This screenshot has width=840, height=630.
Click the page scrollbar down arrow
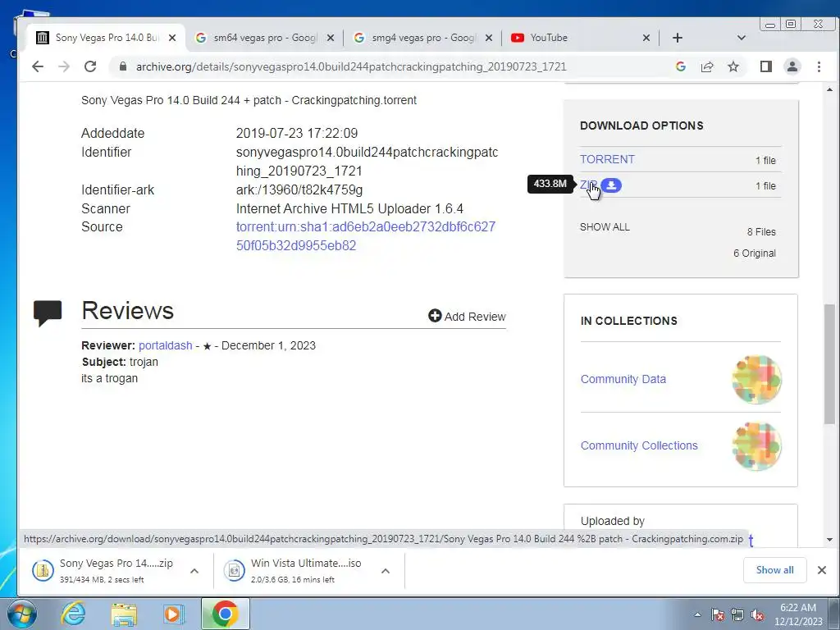(829, 540)
